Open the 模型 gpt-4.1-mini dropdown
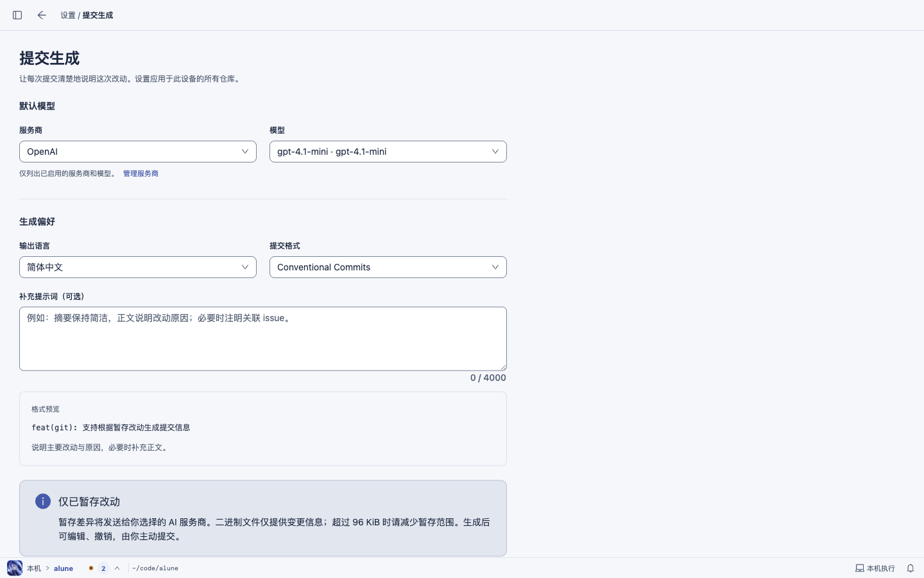 click(388, 152)
